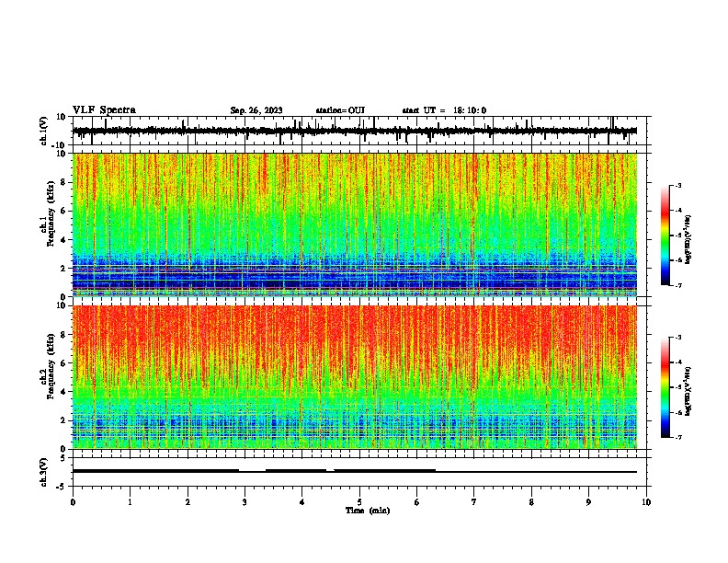728x563 pixels.
Task: Click the ch.2 spectrogram color bar
Action: tap(665, 387)
